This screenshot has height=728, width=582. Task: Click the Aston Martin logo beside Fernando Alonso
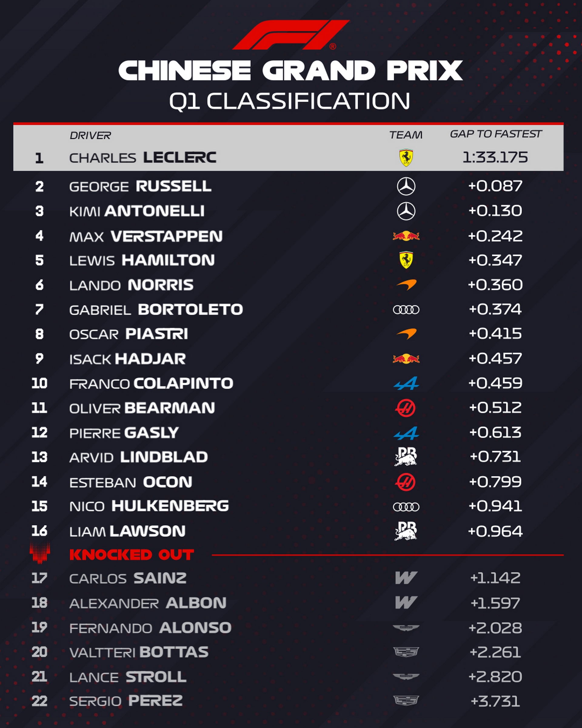tap(406, 628)
